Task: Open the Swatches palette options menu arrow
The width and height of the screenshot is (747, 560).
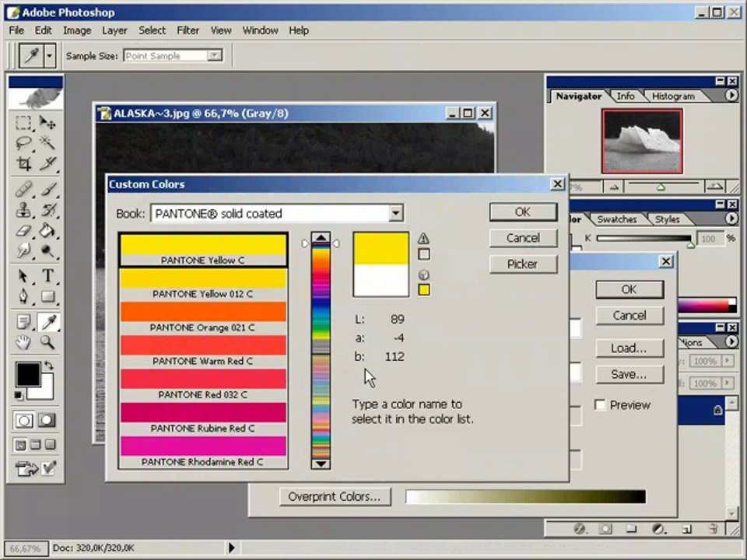Action: click(731, 219)
